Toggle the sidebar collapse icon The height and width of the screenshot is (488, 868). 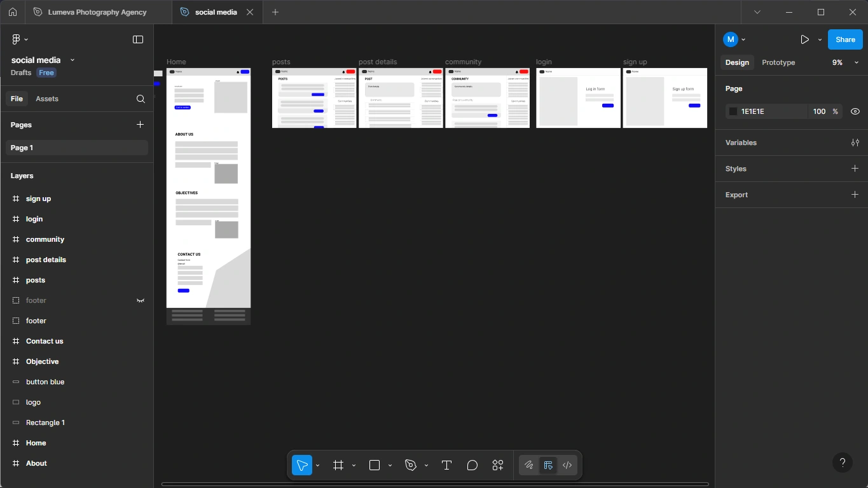tap(138, 39)
